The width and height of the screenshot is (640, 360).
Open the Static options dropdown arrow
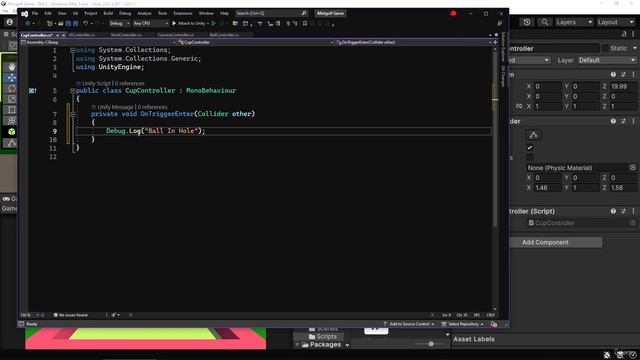point(634,48)
